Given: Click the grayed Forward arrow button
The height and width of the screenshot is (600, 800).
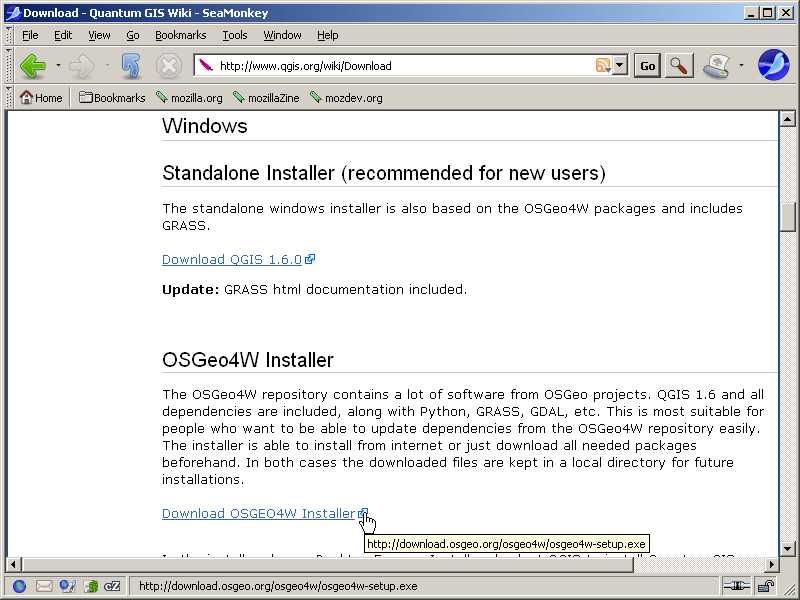Looking at the screenshot, I should [x=82, y=66].
